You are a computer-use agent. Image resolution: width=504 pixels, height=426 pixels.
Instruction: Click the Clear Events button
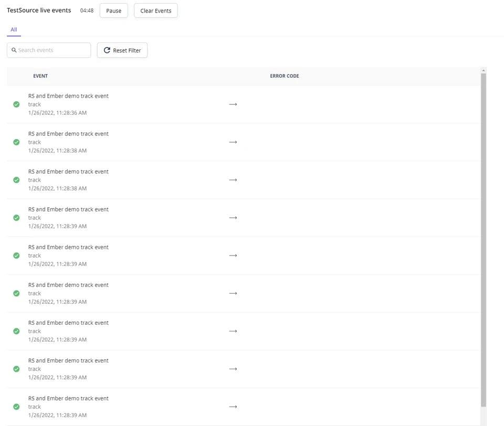point(155,10)
